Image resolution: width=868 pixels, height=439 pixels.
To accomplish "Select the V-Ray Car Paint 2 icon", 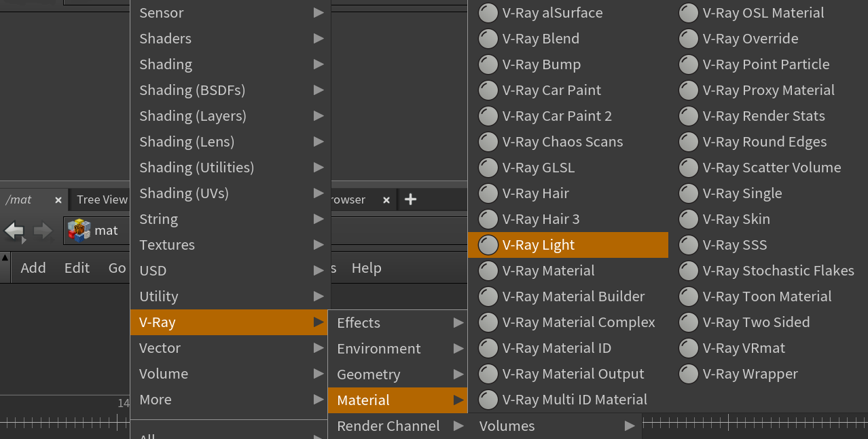I will pos(488,116).
